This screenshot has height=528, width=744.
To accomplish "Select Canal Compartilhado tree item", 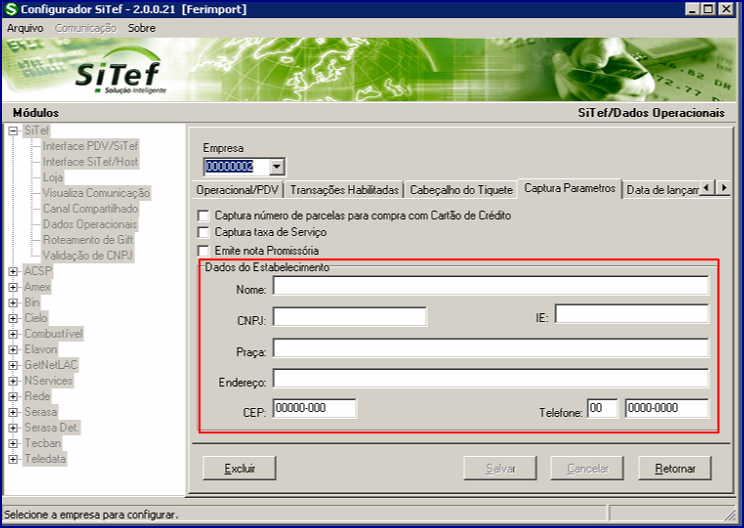I will click(x=90, y=209).
